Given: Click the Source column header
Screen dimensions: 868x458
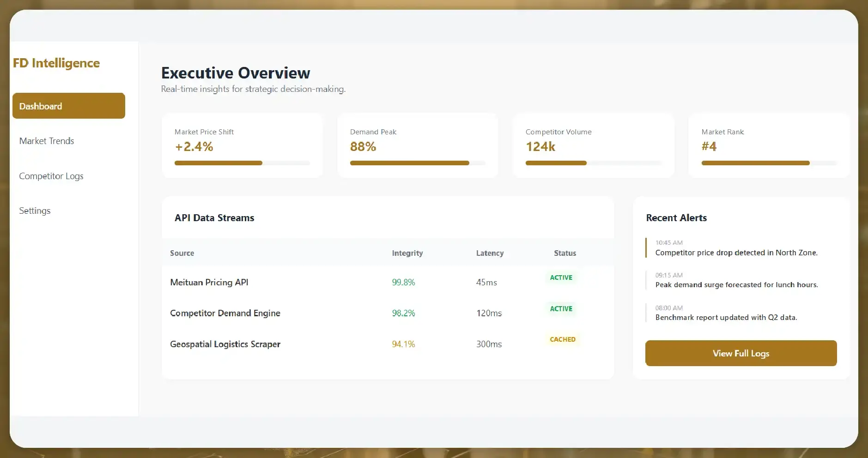Looking at the screenshot, I should tap(182, 253).
